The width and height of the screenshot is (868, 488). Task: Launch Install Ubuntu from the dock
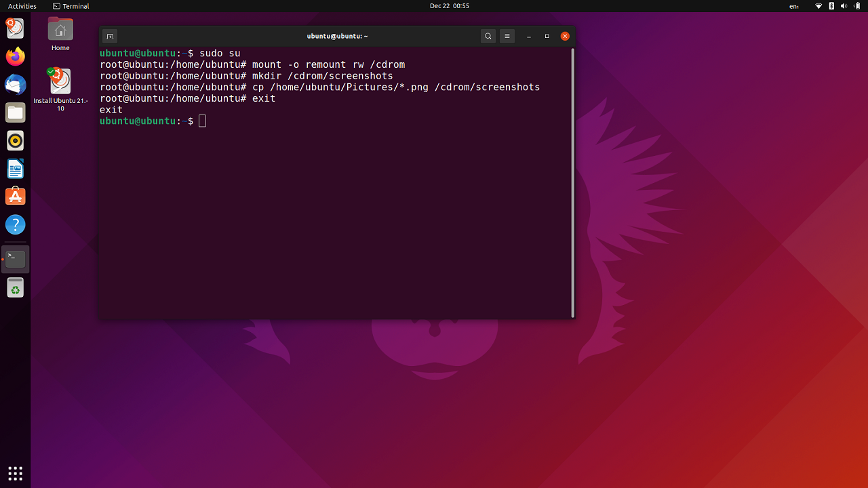click(x=15, y=28)
